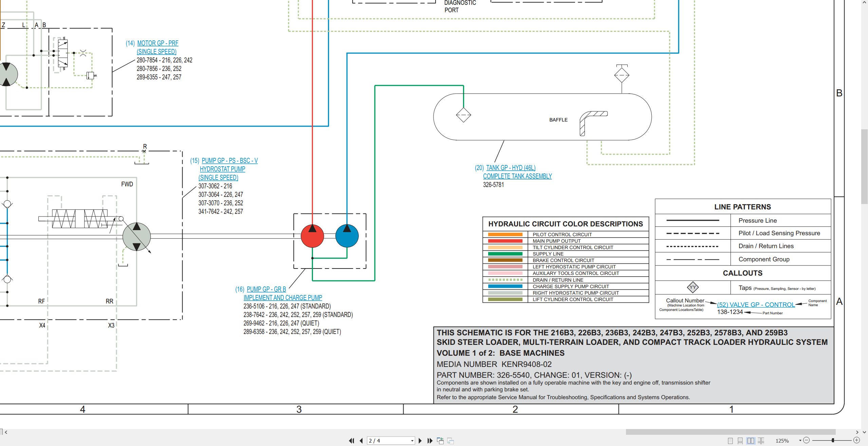Click the horizontal scrollbar right arrow
The height and width of the screenshot is (446, 868).
[857, 432]
